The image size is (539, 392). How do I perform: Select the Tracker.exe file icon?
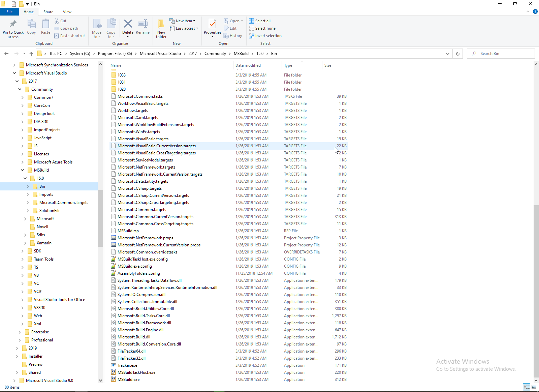[x=114, y=365]
